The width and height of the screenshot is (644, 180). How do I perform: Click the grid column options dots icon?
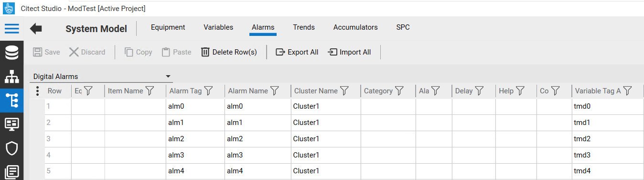coord(37,91)
